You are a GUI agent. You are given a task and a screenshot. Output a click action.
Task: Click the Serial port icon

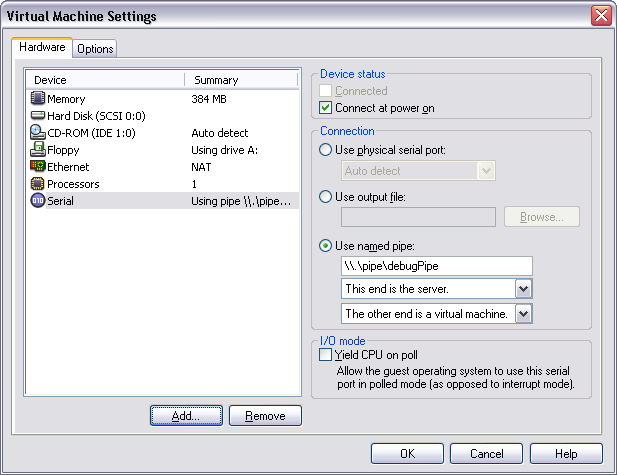pyautogui.click(x=38, y=201)
